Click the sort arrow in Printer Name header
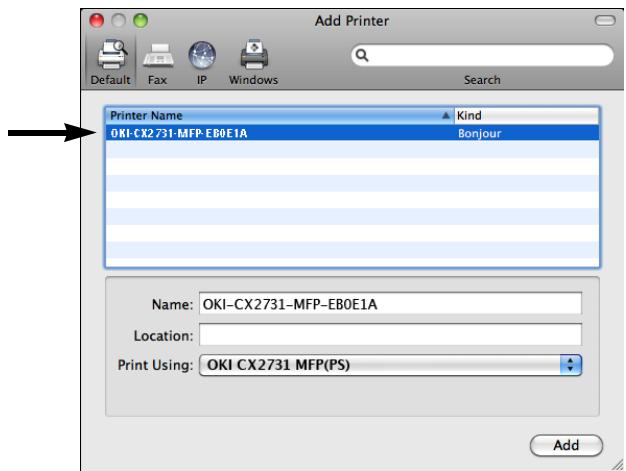Image resolution: width=626 pixels, height=471 pixels. (x=446, y=116)
